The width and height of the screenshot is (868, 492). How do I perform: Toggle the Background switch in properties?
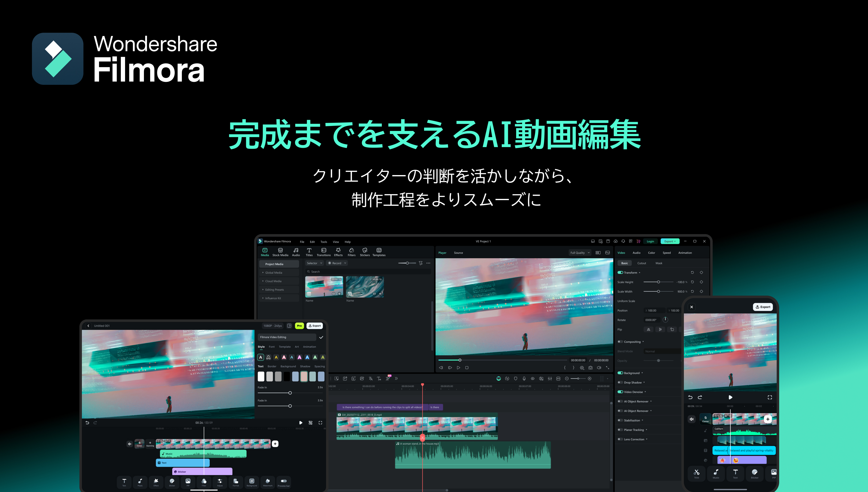pyautogui.click(x=620, y=373)
